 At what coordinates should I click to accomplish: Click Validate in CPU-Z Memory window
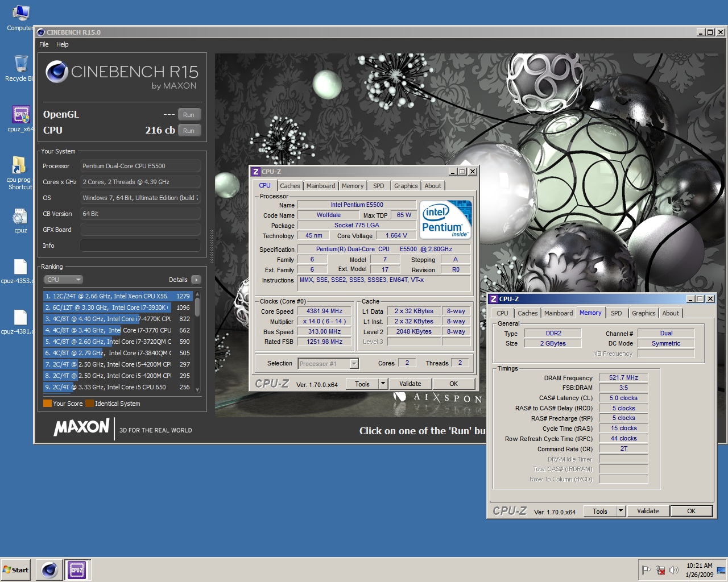pos(648,512)
